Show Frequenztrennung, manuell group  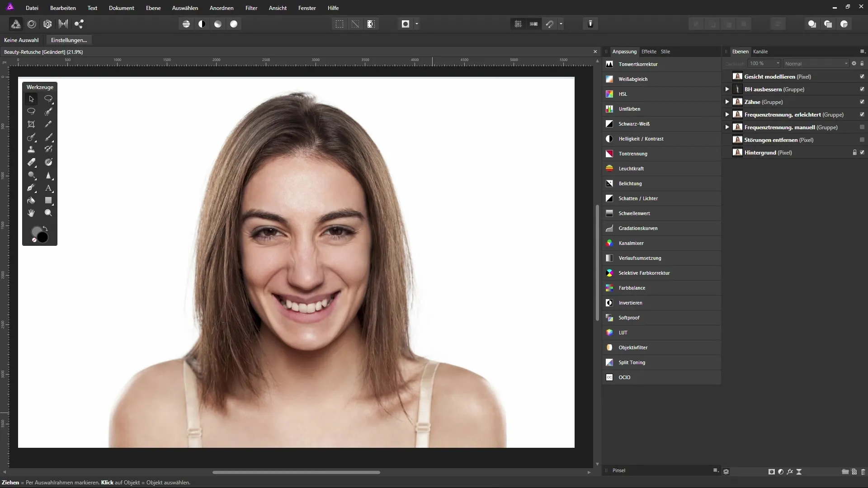(862, 127)
